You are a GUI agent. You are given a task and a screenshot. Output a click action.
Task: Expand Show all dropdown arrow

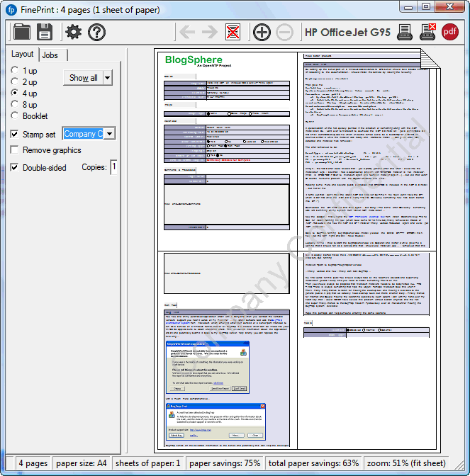point(108,78)
